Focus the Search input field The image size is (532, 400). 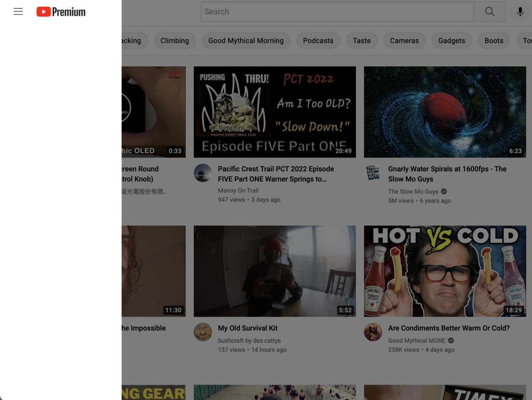pos(337,12)
